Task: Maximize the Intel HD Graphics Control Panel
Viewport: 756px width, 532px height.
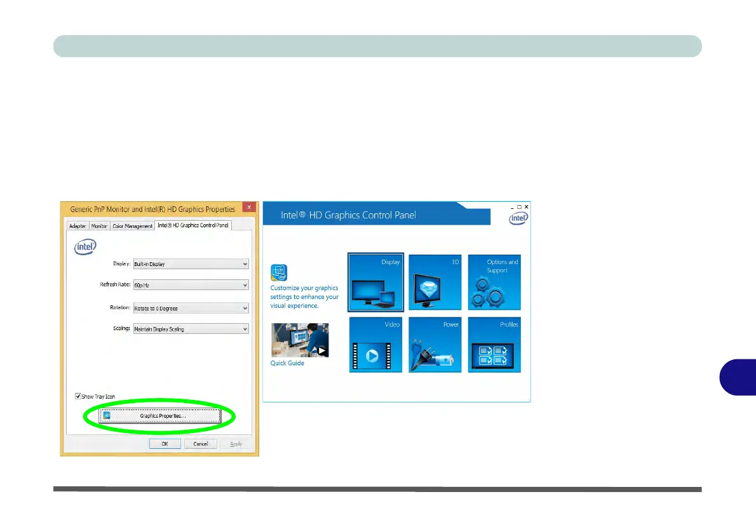Action: [x=519, y=207]
